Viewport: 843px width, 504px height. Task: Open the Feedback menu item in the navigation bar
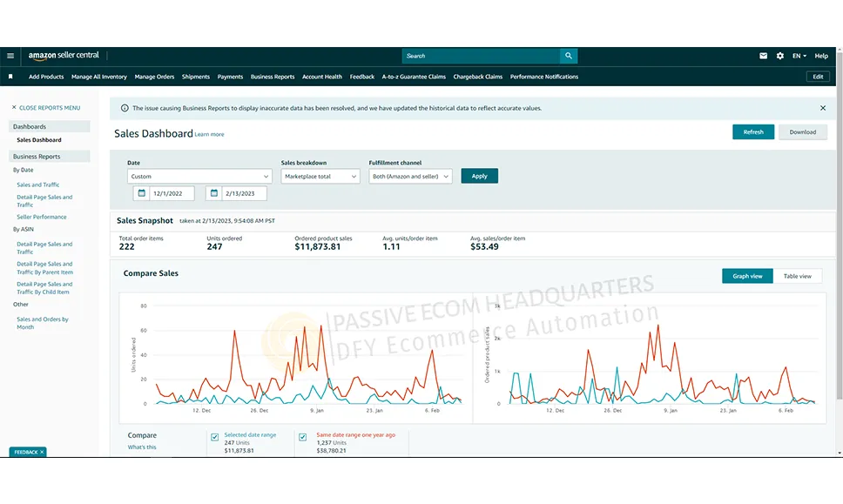361,77
